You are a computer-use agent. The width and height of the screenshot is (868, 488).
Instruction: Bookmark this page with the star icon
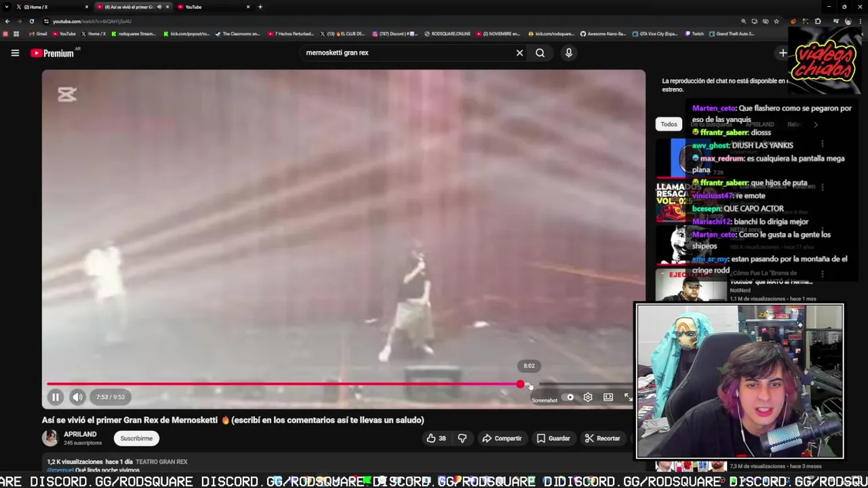(776, 21)
